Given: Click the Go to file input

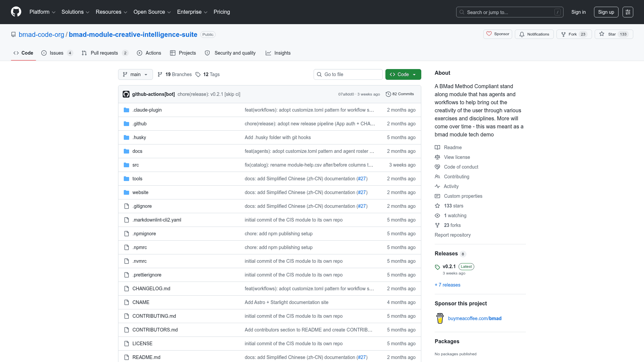Looking at the screenshot, I should coord(348,74).
